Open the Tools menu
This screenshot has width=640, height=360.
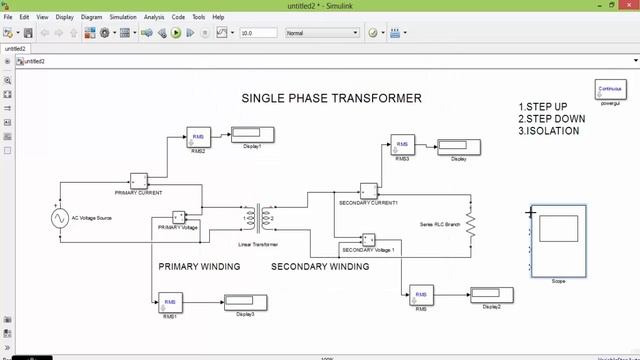click(198, 17)
